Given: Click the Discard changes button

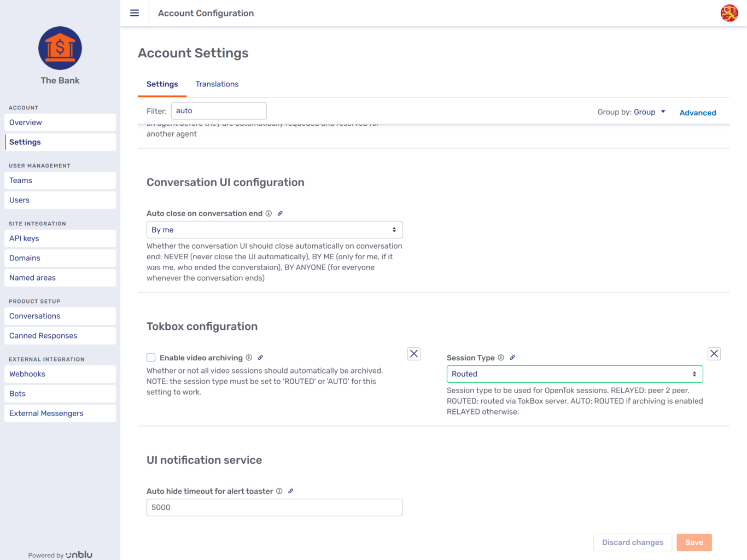Looking at the screenshot, I should pos(632,542).
